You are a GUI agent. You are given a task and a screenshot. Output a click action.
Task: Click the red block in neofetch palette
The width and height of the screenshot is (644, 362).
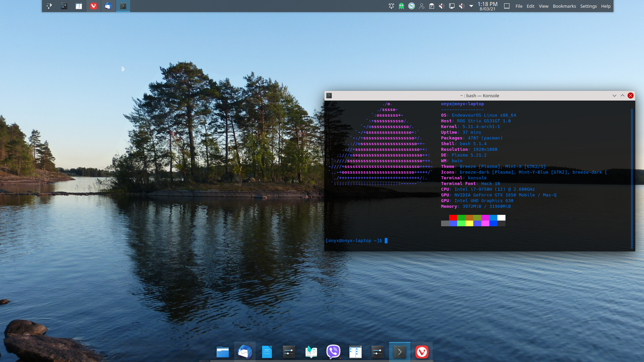453,218
